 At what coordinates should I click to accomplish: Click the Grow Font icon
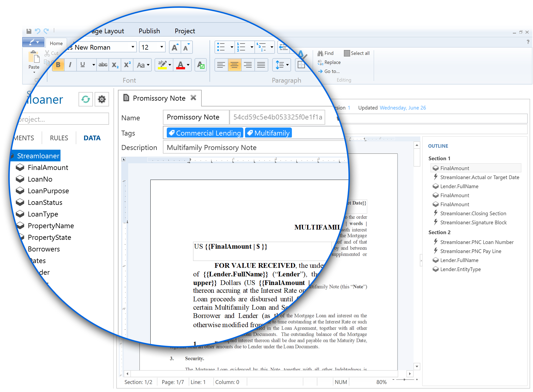pyautogui.click(x=175, y=47)
